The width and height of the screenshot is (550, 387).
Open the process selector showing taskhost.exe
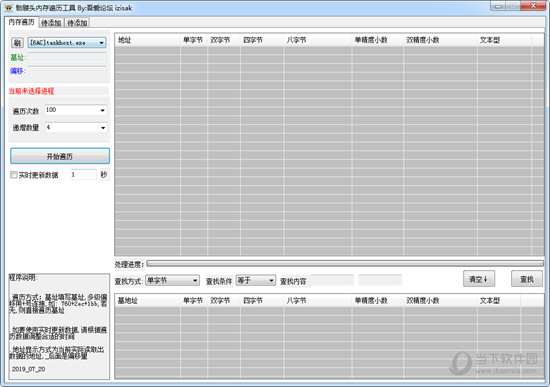coord(67,43)
